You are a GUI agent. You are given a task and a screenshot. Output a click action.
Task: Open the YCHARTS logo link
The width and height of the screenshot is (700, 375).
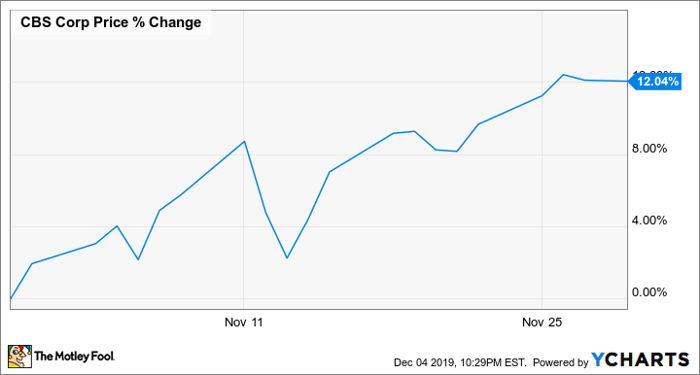tap(641, 359)
